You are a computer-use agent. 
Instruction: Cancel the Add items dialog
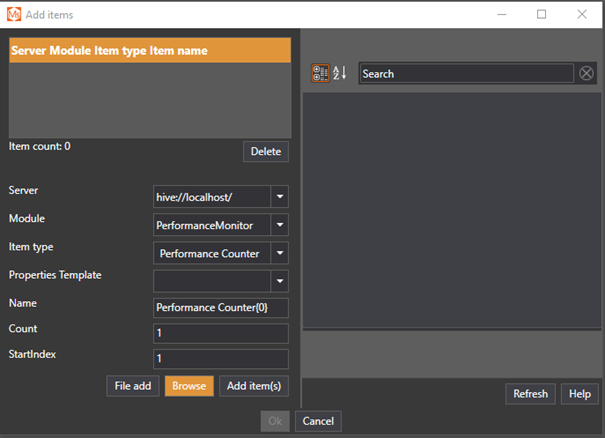click(x=318, y=422)
